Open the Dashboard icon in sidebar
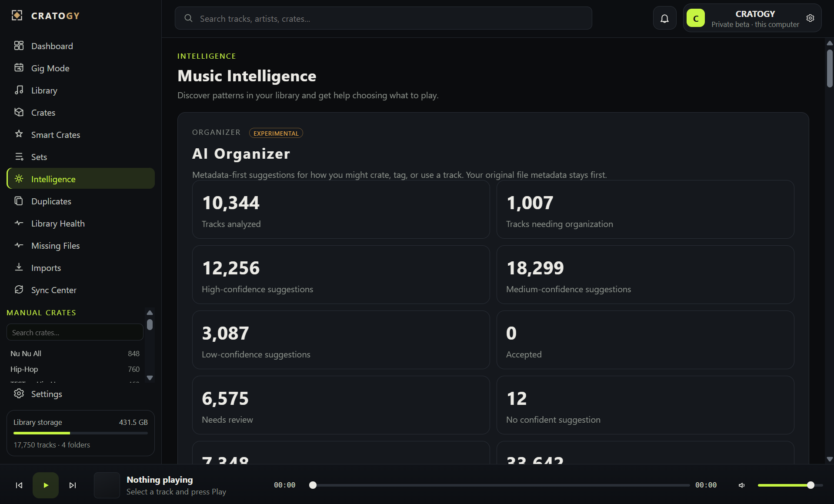The width and height of the screenshot is (834, 504). pos(19,46)
